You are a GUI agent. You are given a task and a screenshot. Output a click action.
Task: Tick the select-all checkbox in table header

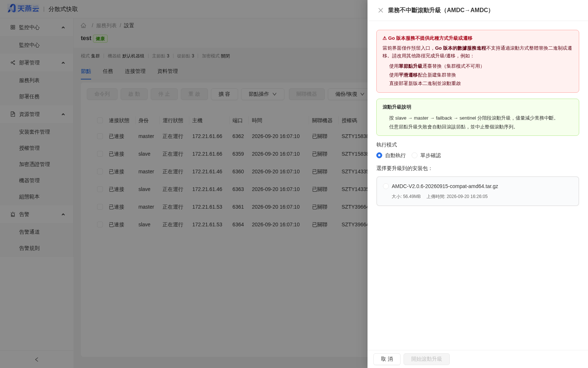pos(100,120)
